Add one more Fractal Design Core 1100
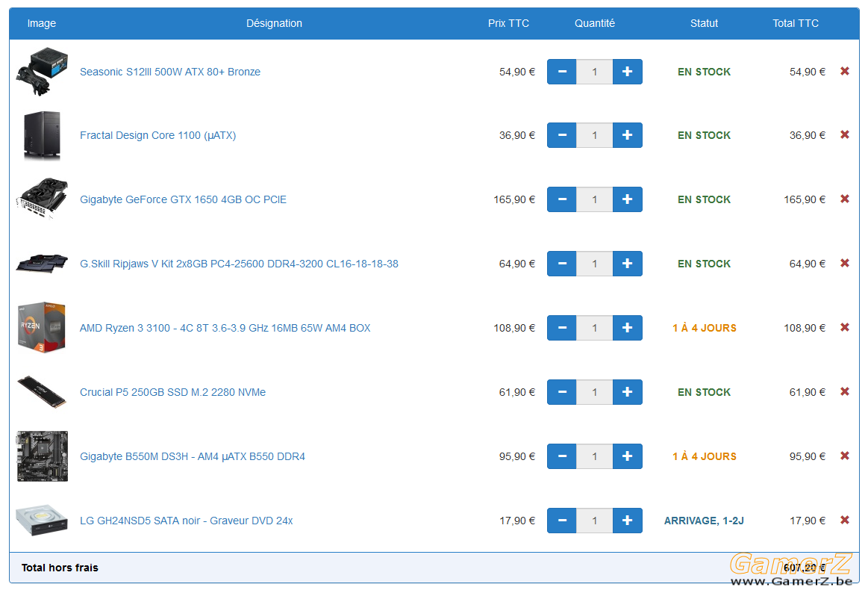This screenshot has width=868, height=593. (627, 135)
